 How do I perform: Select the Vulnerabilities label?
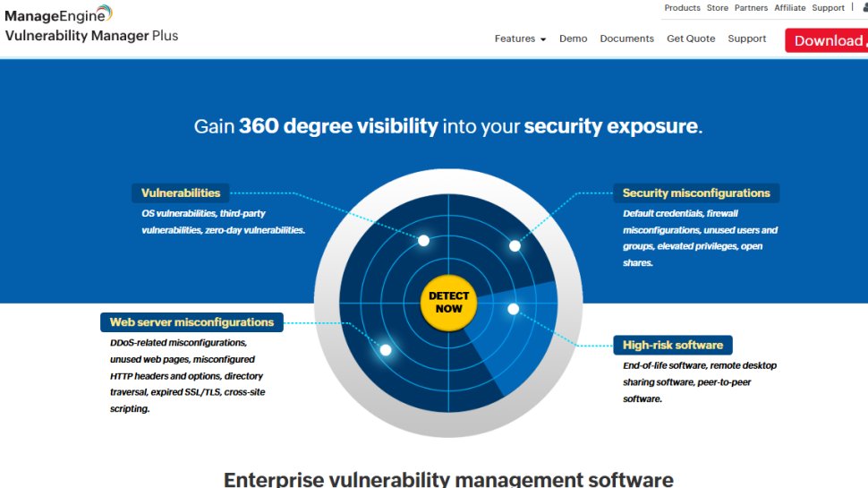pos(181,193)
